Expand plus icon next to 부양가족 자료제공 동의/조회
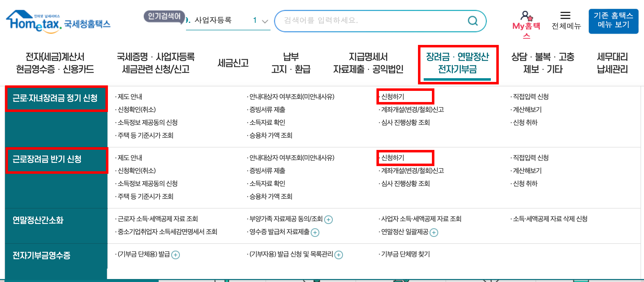Viewport: 644px width, 282px height. click(328, 220)
